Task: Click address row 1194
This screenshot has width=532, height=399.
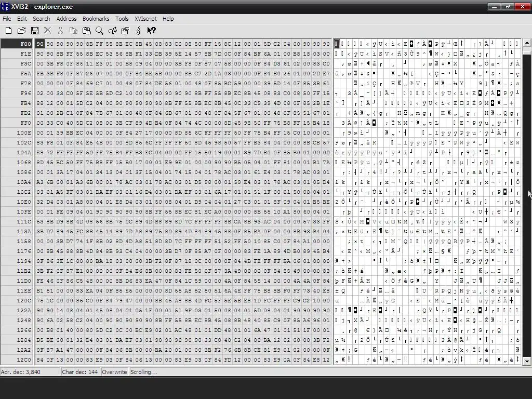Action: coord(17,261)
